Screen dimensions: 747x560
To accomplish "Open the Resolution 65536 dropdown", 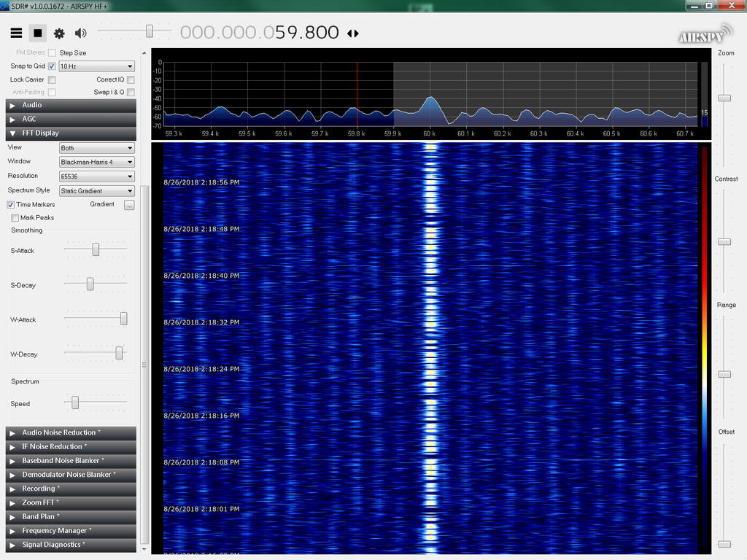I will click(97, 176).
